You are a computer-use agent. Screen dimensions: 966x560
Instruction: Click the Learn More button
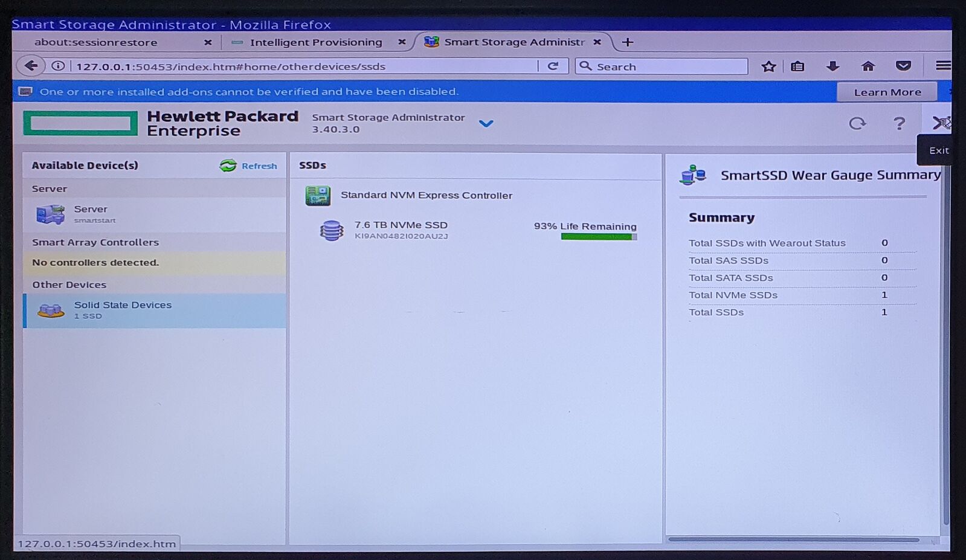tap(887, 92)
